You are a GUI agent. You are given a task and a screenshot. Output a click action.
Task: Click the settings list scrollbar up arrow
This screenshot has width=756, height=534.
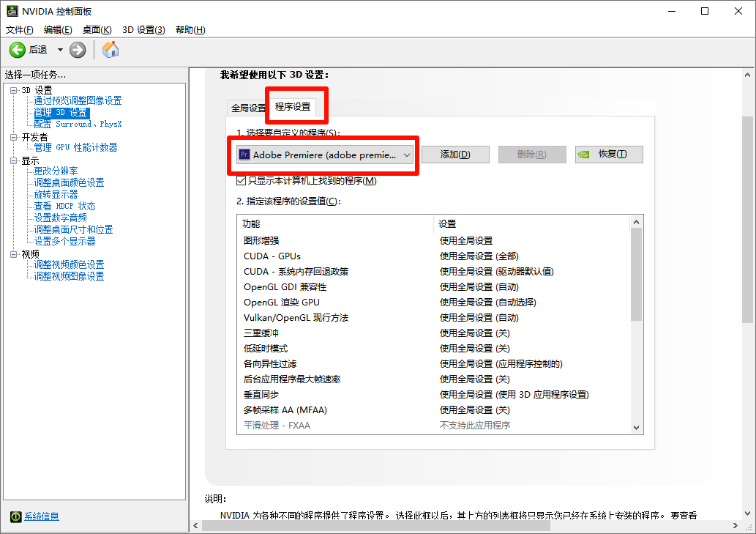tap(637, 222)
